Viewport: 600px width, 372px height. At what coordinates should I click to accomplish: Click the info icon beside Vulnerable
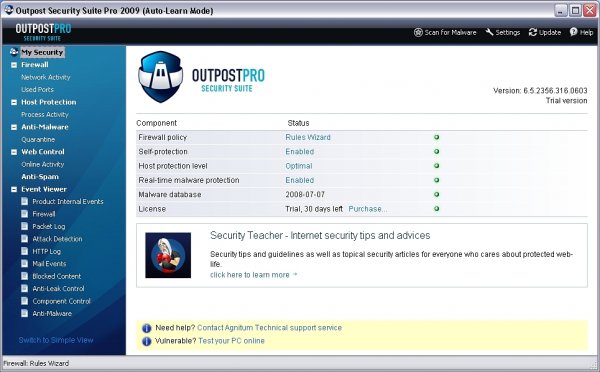[147, 341]
